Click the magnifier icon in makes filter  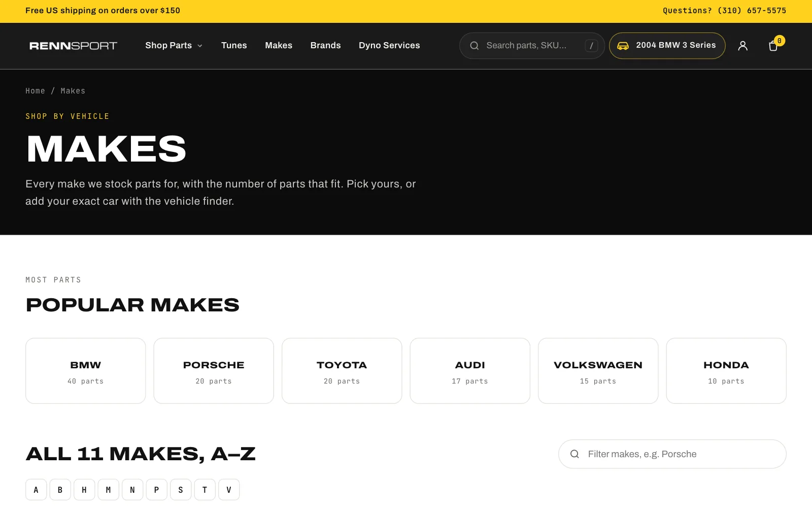point(574,454)
